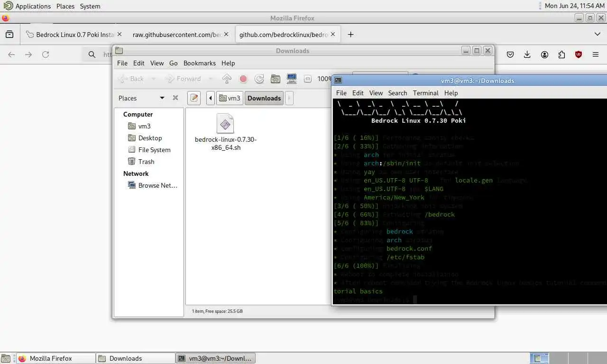
Task: Open the Edit menu in Downloads window
Action: pos(138,63)
